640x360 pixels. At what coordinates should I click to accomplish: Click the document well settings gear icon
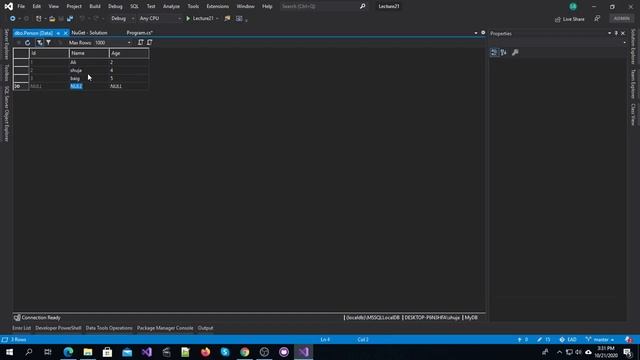click(x=483, y=33)
